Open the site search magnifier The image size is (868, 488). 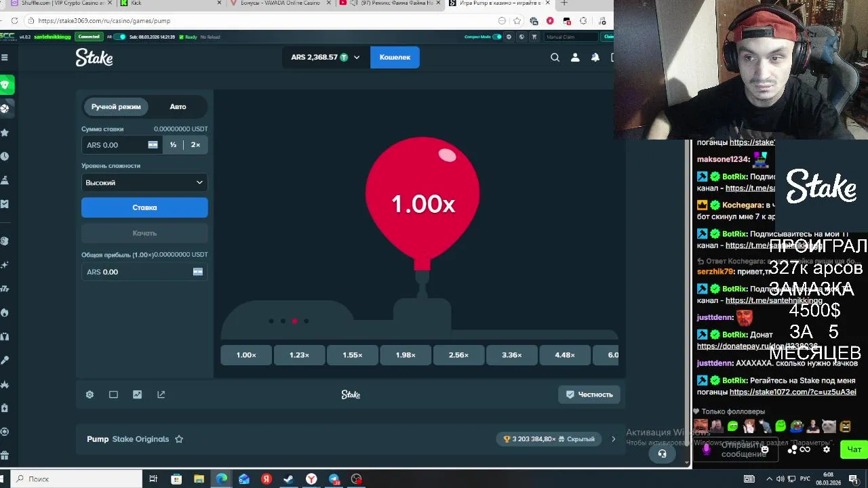pyautogui.click(x=555, y=58)
